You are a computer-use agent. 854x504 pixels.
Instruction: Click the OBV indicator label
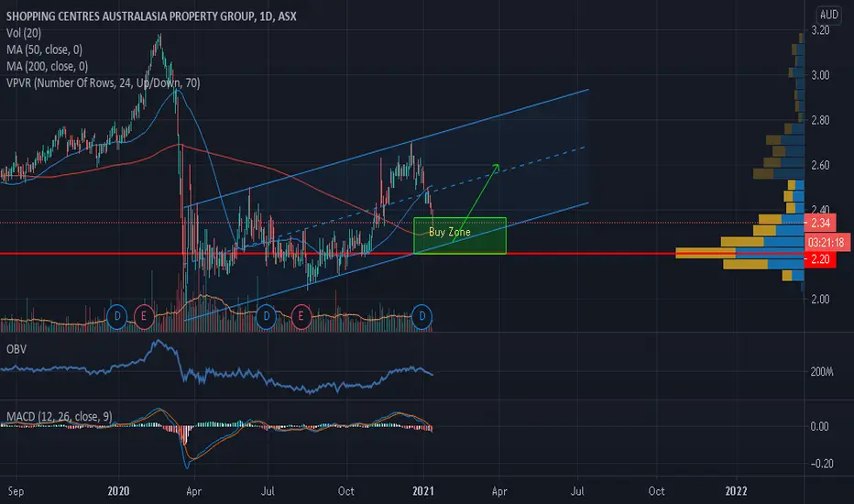pos(16,349)
